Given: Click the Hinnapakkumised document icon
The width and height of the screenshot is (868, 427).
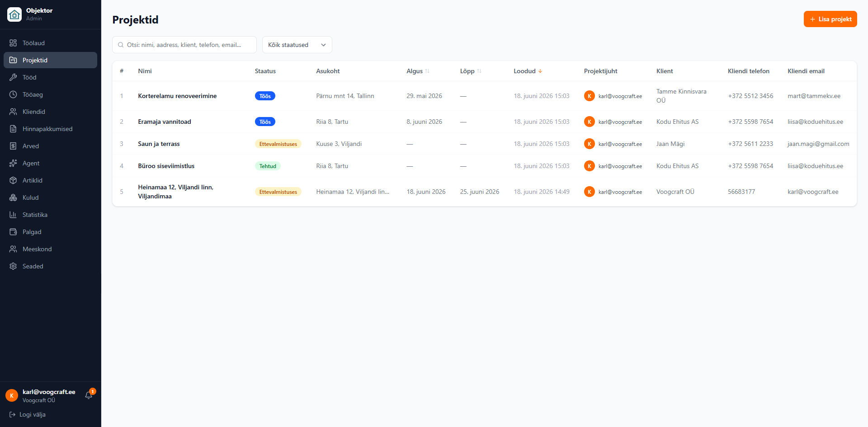Looking at the screenshot, I should point(13,129).
